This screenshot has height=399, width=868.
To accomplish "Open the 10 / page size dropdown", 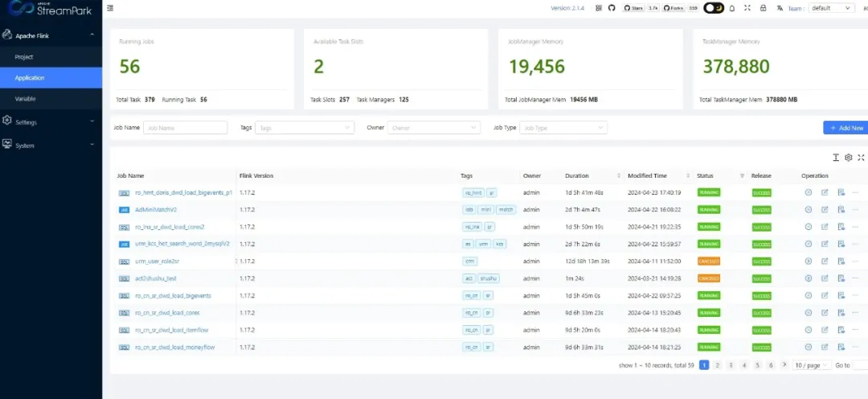I will pyautogui.click(x=810, y=365).
